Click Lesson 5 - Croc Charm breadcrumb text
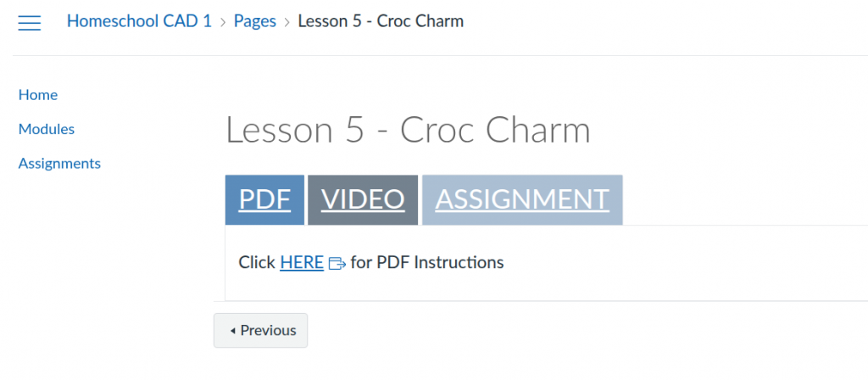The image size is (868, 380). [381, 21]
